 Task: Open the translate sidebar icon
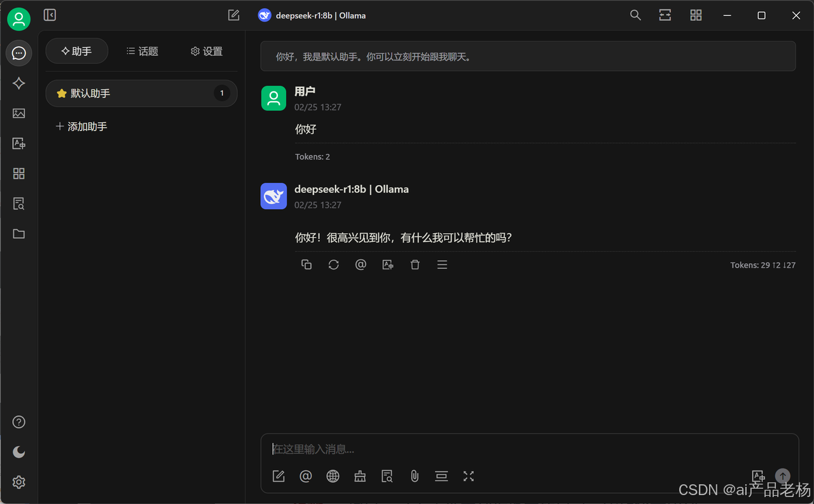(19, 144)
